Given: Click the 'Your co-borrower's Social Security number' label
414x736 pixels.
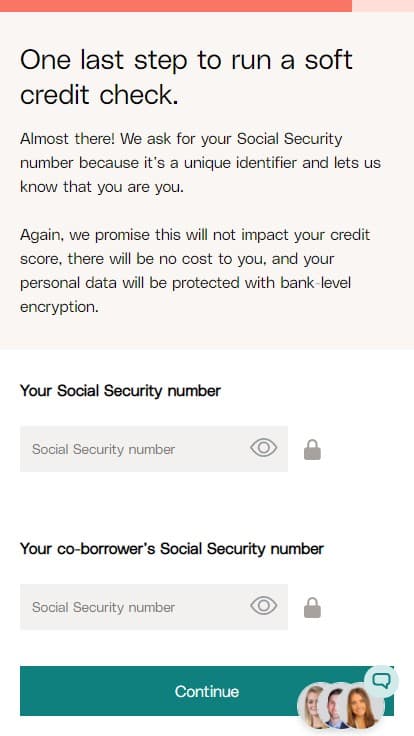Looking at the screenshot, I should pyautogui.click(x=172, y=549).
